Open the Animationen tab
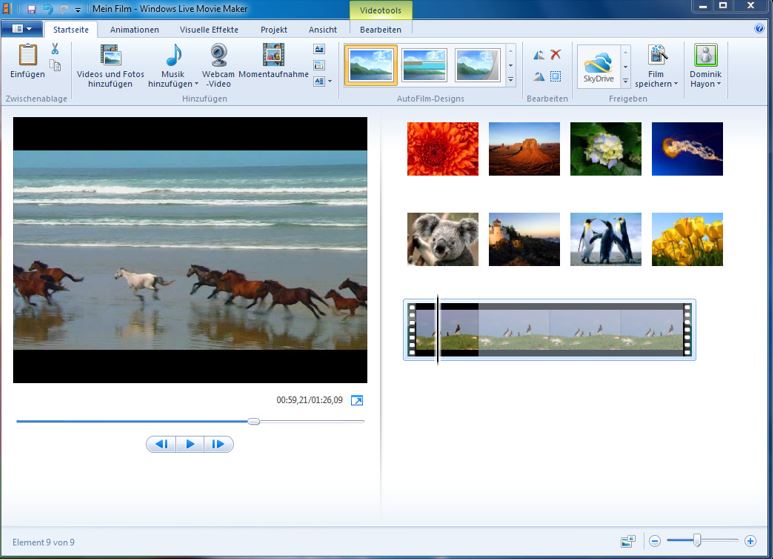Image resolution: width=773 pixels, height=559 pixels. [134, 30]
